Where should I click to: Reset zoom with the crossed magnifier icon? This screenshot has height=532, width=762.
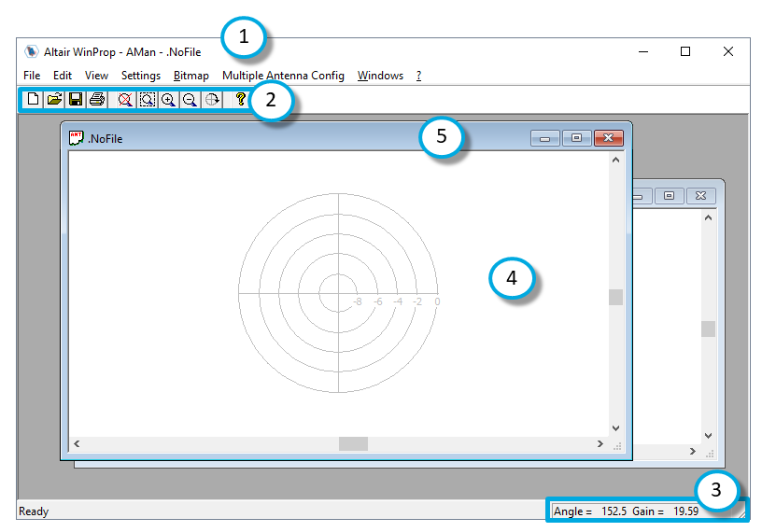pyautogui.click(x=125, y=99)
